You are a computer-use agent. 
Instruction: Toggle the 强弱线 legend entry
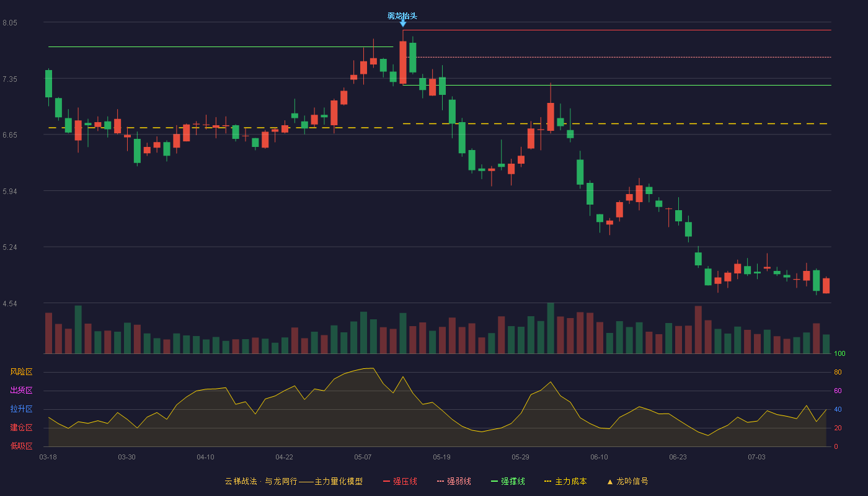pos(454,481)
